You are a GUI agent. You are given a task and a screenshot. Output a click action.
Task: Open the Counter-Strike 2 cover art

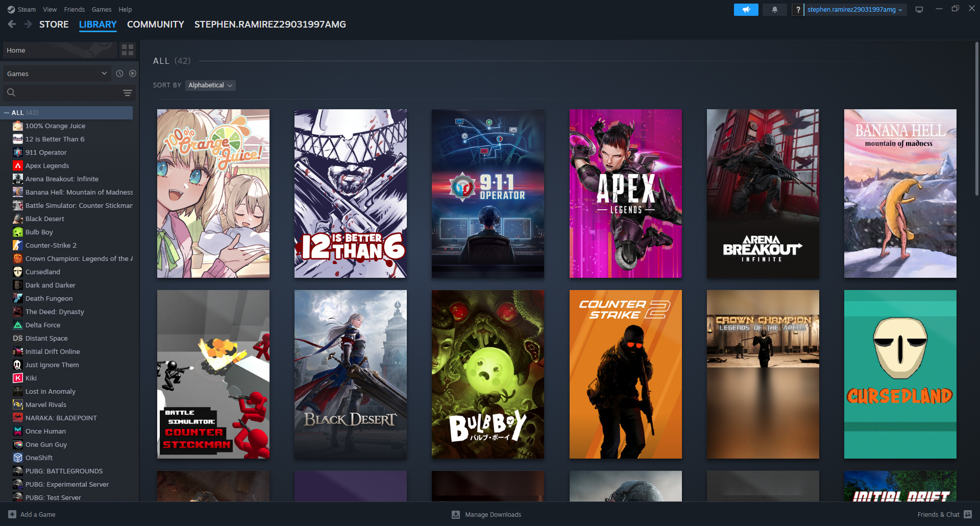click(626, 374)
